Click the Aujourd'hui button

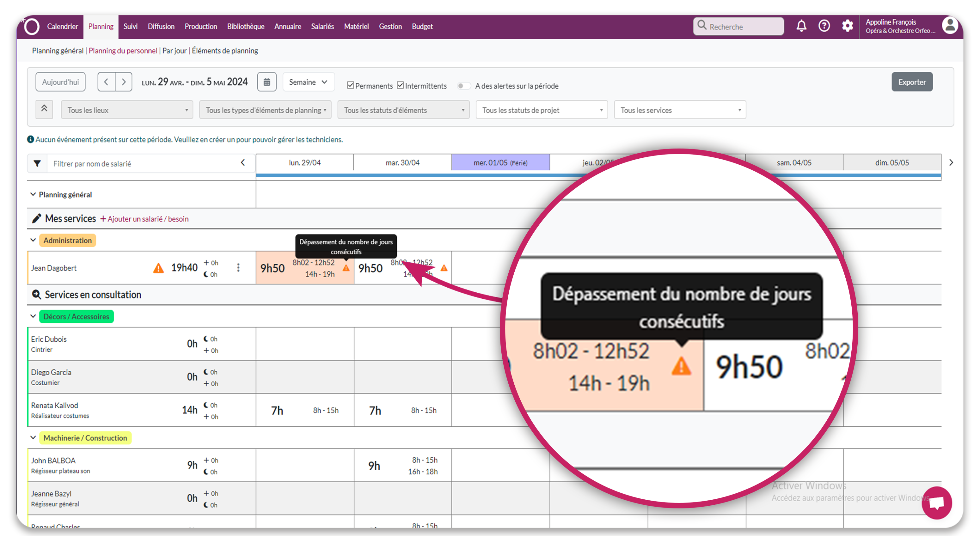click(60, 82)
